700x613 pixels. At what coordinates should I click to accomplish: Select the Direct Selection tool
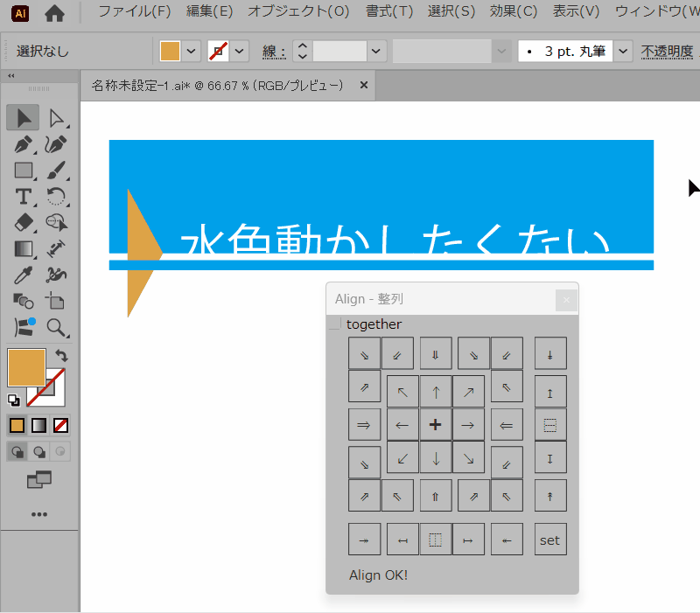pyautogui.click(x=57, y=118)
